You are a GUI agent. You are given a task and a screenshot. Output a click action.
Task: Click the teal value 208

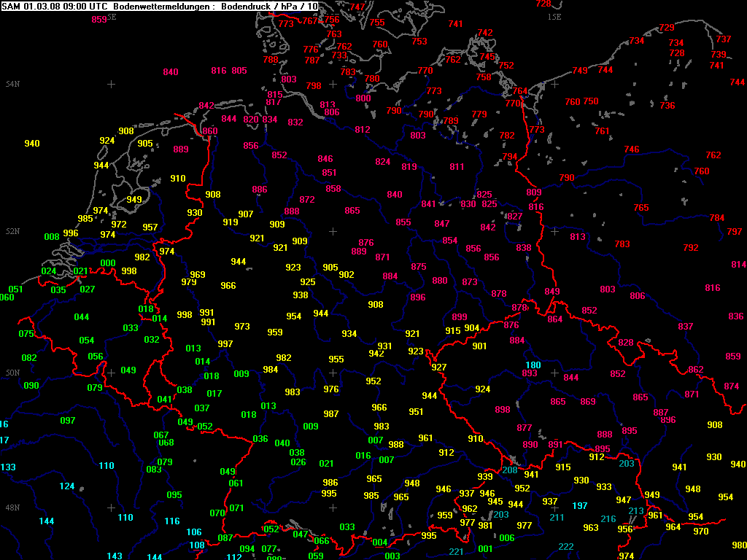click(509, 470)
